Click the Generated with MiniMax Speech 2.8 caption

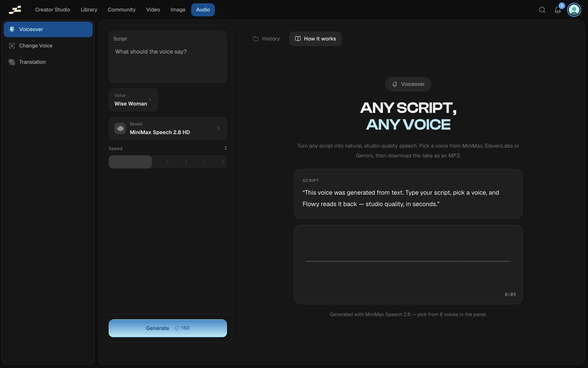pos(408,314)
